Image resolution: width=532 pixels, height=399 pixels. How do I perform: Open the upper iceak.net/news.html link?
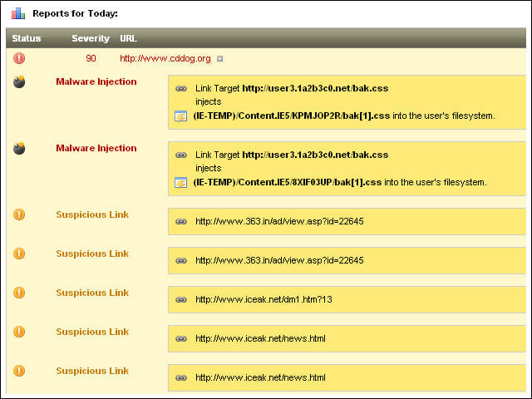pos(260,338)
